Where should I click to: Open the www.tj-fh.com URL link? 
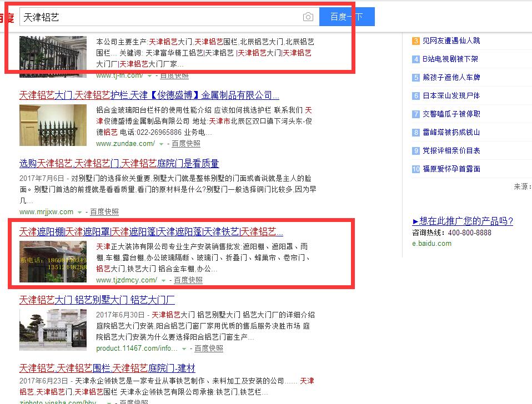coord(119,75)
